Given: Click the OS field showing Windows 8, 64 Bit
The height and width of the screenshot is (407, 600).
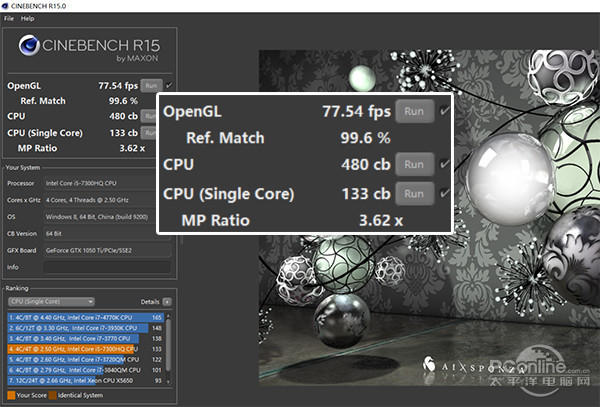Looking at the screenshot, I should coord(100,217).
